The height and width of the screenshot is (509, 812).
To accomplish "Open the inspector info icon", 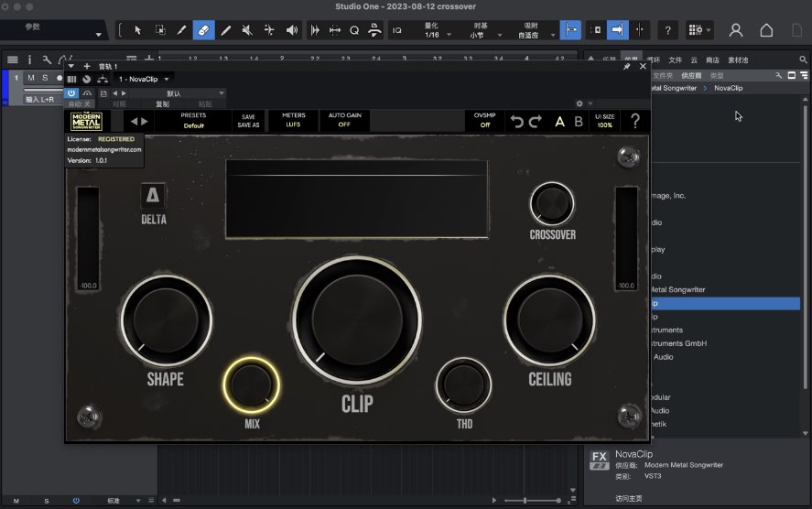I will pyautogui.click(x=29, y=60).
